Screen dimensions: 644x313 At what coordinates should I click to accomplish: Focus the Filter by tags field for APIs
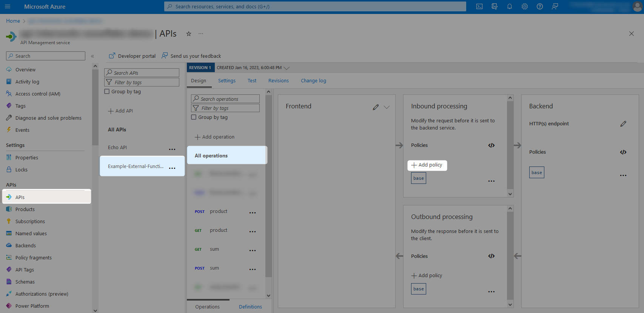click(x=142, y=82)
